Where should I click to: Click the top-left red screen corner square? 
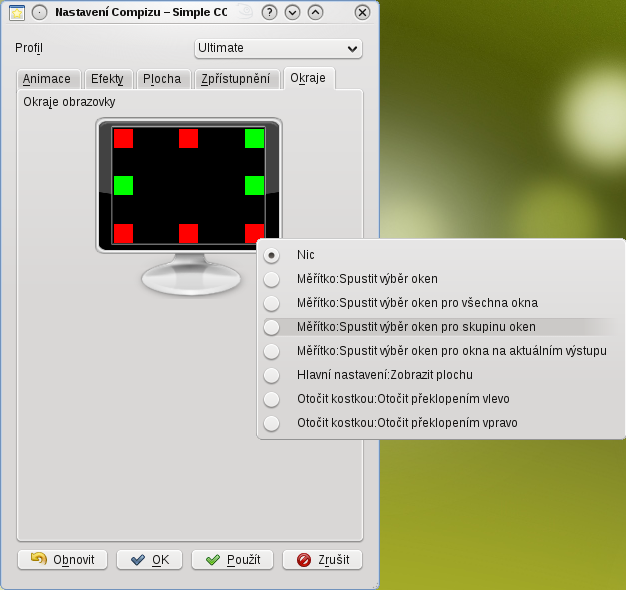click(123, 138)
